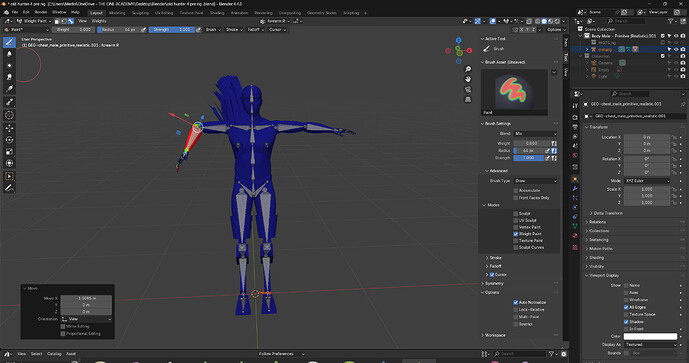
Task: Hide metarig using its eye icon
Action: pos(676,50)
